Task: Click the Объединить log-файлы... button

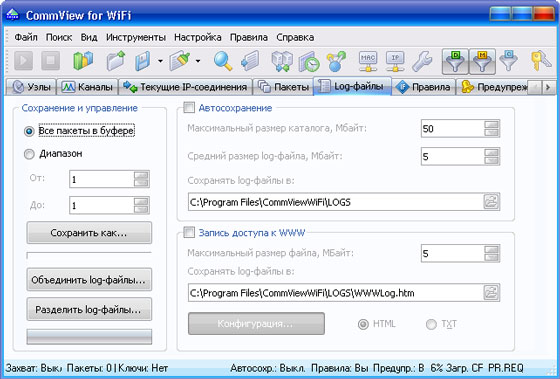Action: pos(89,280)
